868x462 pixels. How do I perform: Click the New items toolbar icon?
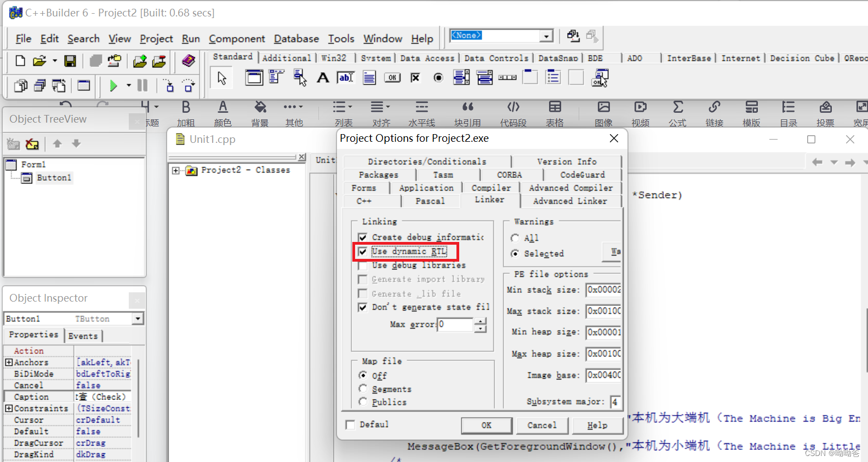[20, 61]
